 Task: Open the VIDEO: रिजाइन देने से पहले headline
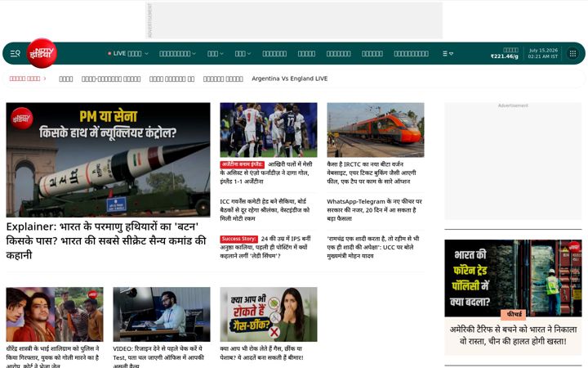pyautogui.click(x=158, y=357)
